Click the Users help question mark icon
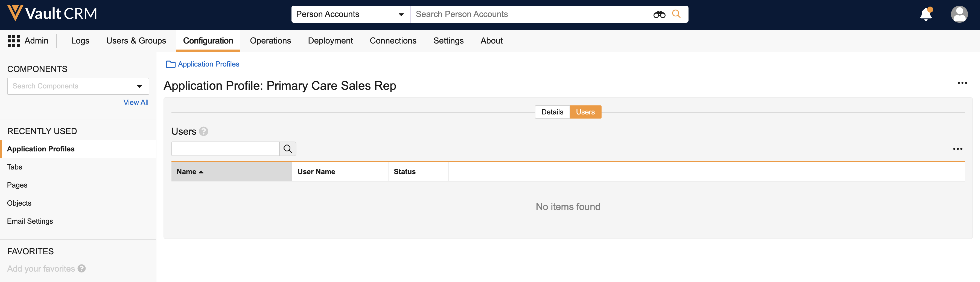 (204, 131)
